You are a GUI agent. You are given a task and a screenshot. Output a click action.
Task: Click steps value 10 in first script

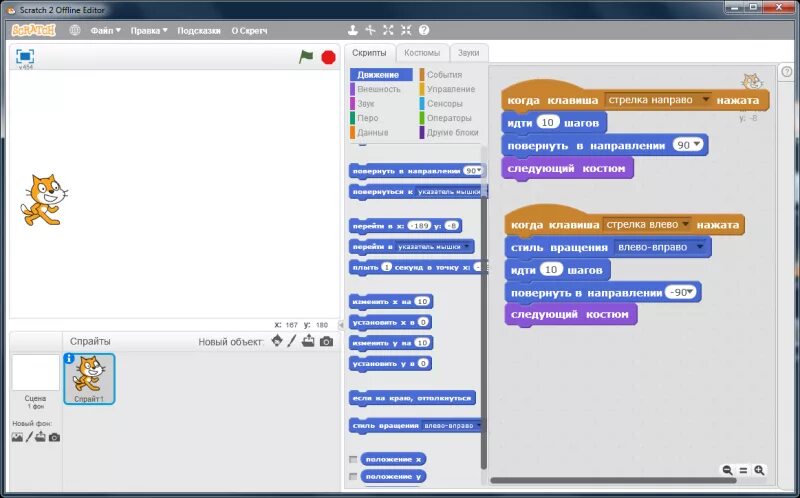[x=548, y=122]
